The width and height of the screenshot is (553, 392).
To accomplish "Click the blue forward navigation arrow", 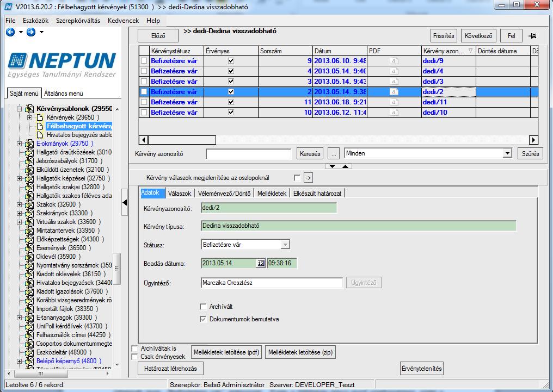I will click(31, 32).
